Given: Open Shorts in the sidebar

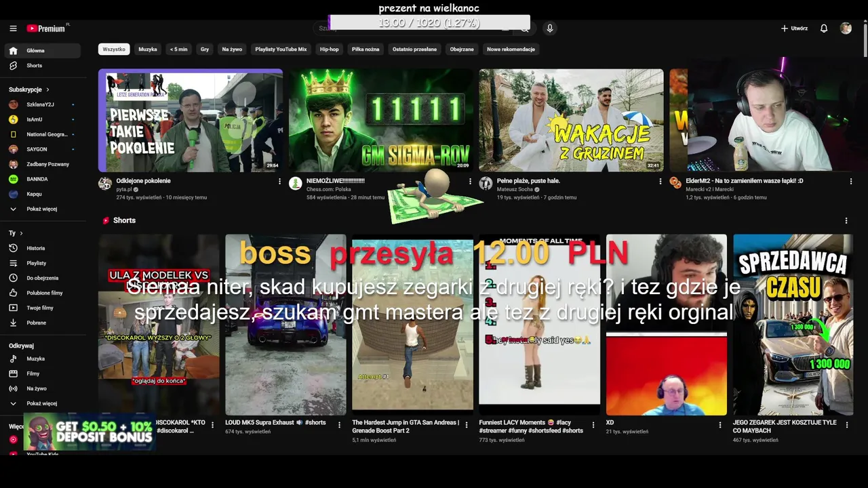Looking at the screenshot, I should coord(43,66).
